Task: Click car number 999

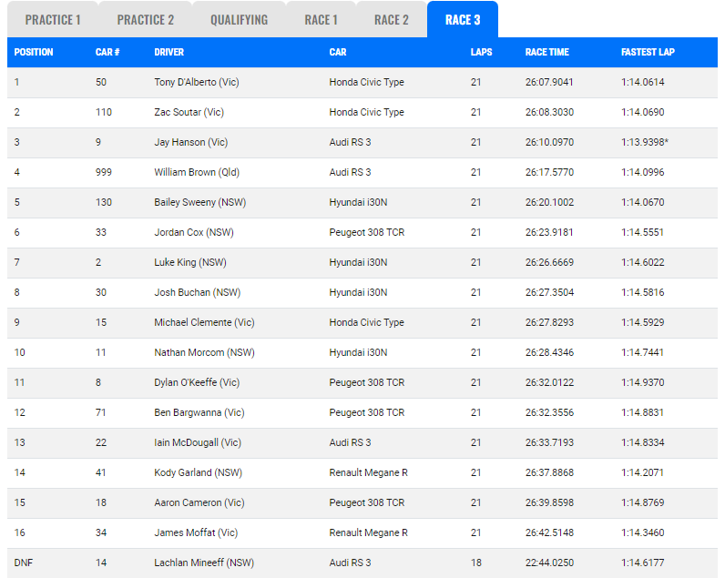Action: pyautogui.click(x=104, y=172)
